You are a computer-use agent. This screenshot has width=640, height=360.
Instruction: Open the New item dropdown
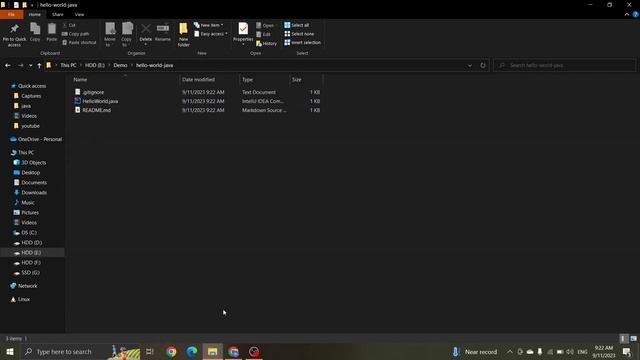209,25
